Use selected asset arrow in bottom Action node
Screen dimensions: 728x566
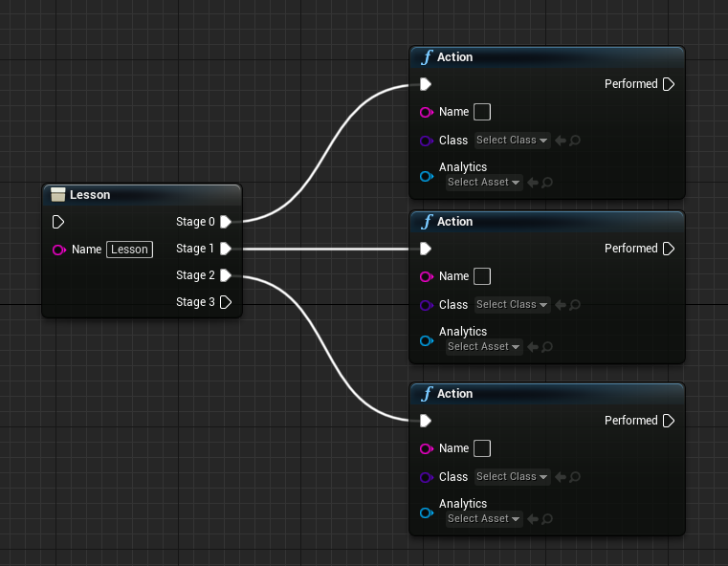(533, 519)
